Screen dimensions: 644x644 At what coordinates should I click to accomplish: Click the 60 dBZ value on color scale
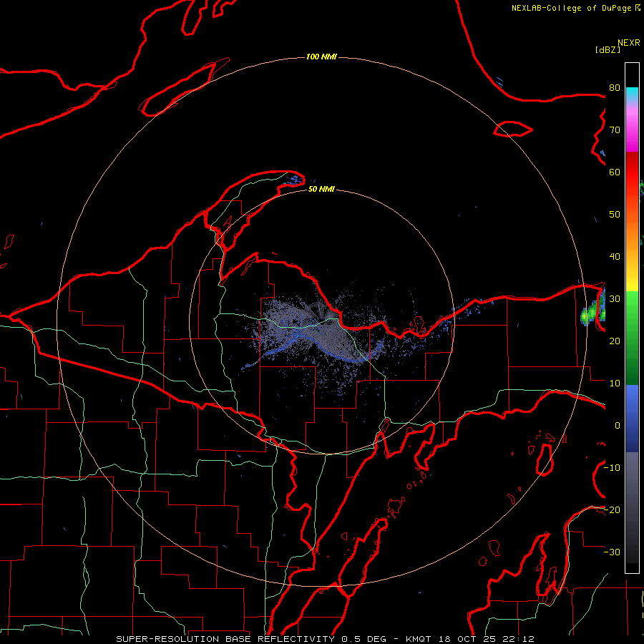point(615,172)
